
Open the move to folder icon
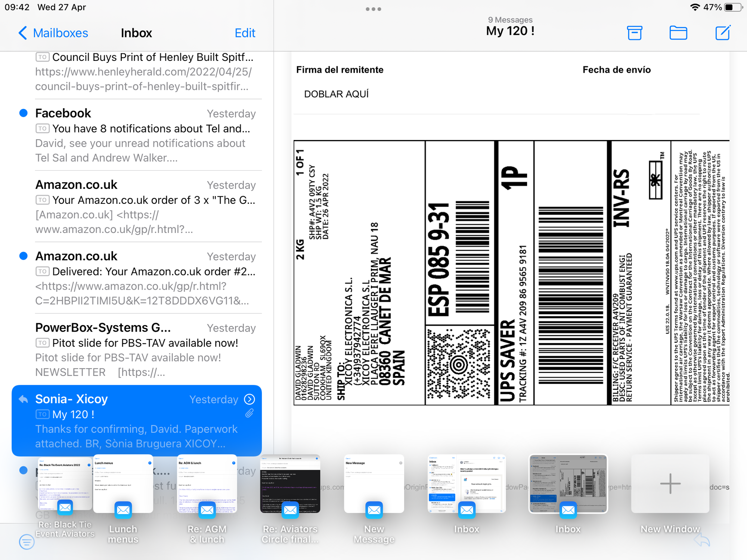[678, 33]
